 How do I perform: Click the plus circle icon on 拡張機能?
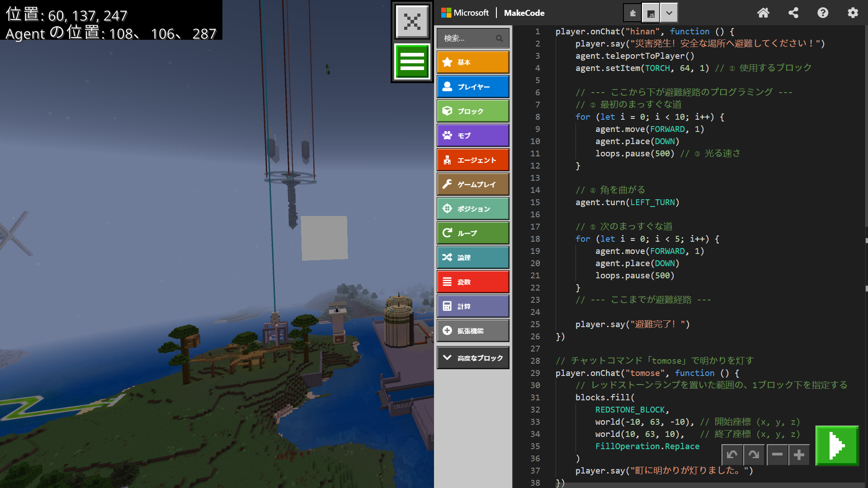pos(447,330)
